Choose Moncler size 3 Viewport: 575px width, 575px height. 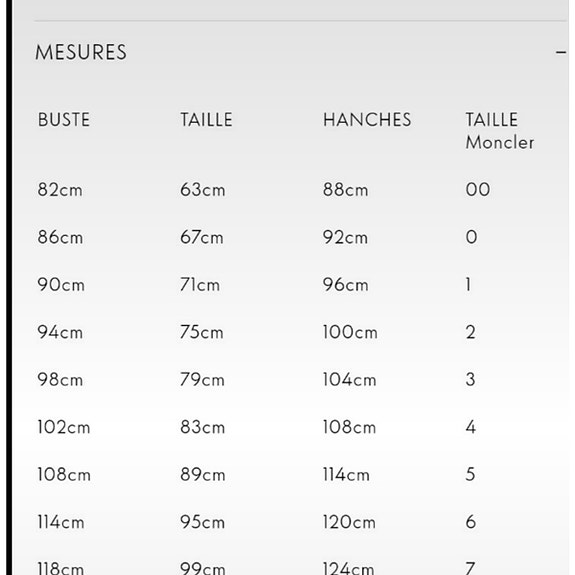point(470,380)
